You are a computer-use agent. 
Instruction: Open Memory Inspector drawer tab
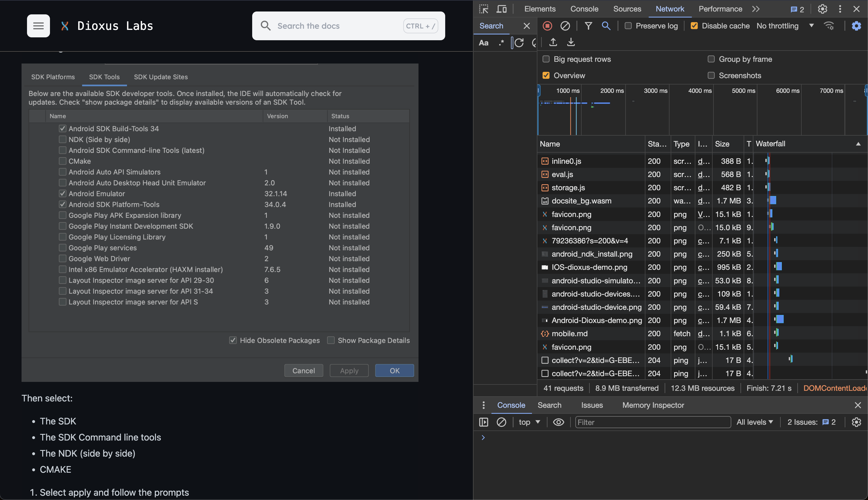coord(653,405)
